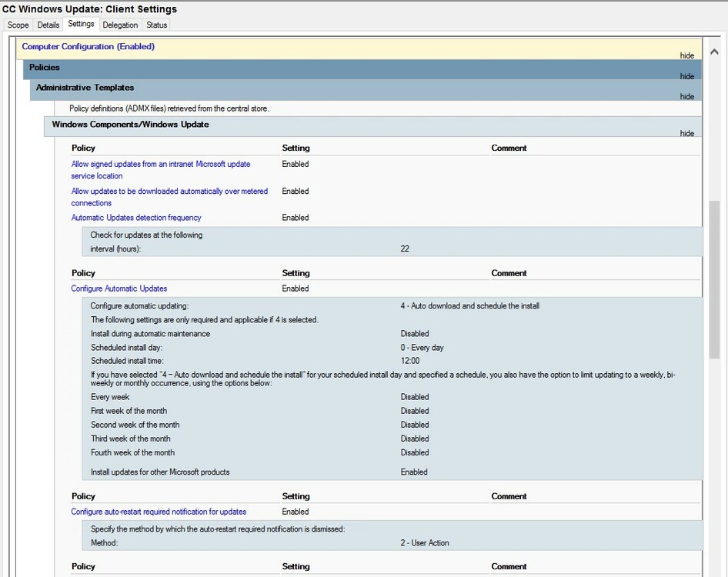Switch to the Scope tab

click(18, 25)
